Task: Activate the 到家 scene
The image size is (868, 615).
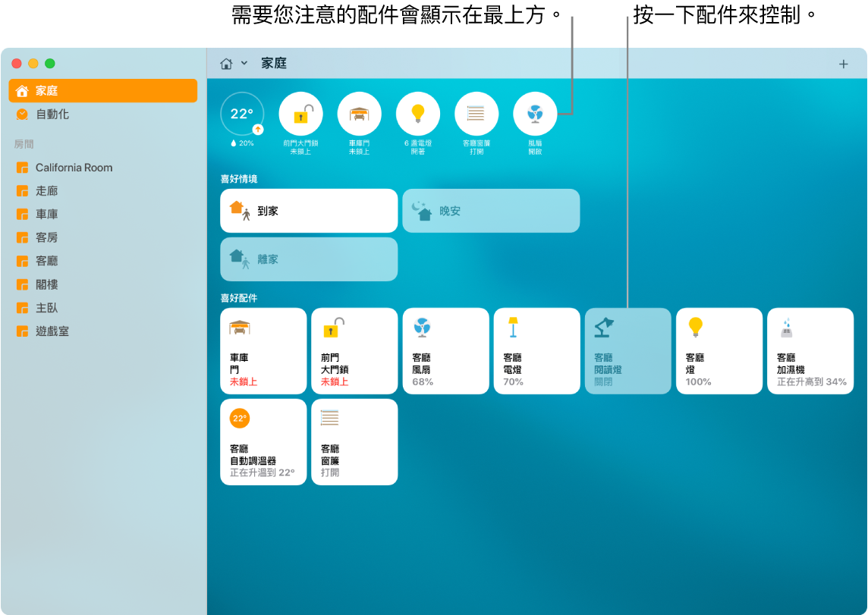Action: (x=308, y=210)
